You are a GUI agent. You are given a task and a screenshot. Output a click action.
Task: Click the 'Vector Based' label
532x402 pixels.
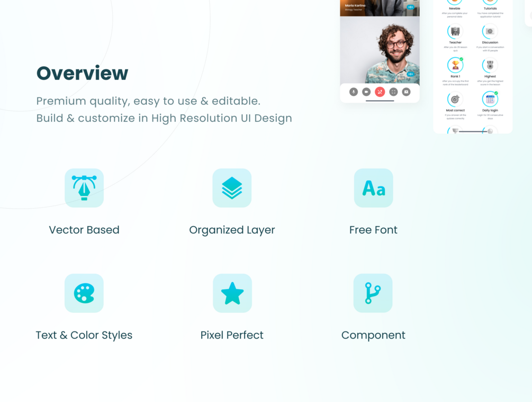(x=84, y=230)
